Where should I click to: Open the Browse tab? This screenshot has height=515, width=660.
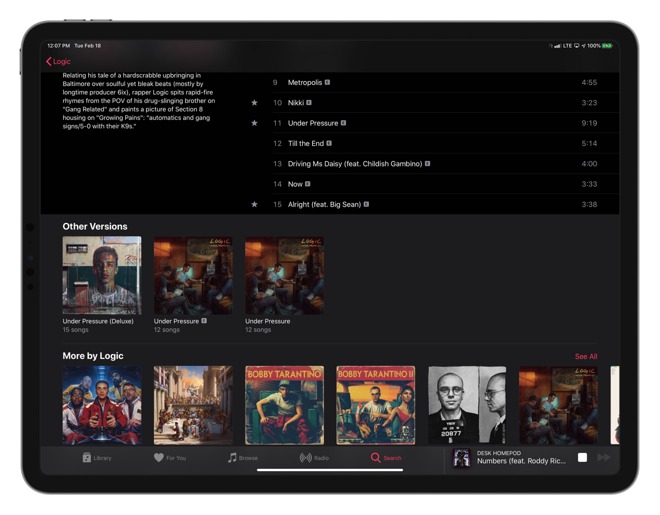click(x=243, y=458)
